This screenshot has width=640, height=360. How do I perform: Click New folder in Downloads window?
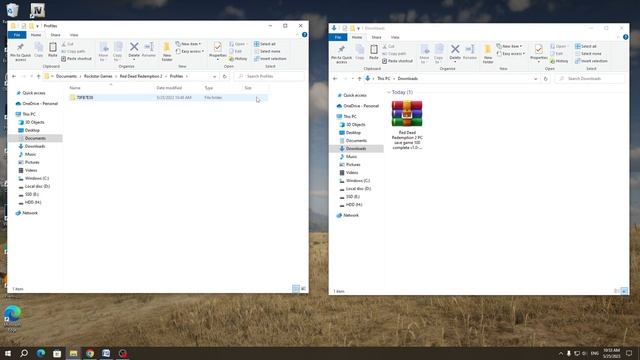pyautogui.click(x=488, y=54)
